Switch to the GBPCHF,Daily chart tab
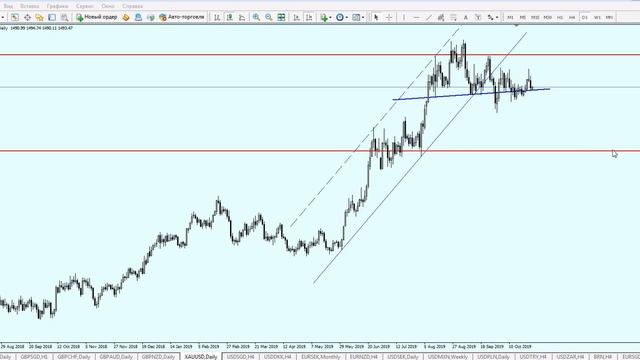 click(x=73, y=357)
